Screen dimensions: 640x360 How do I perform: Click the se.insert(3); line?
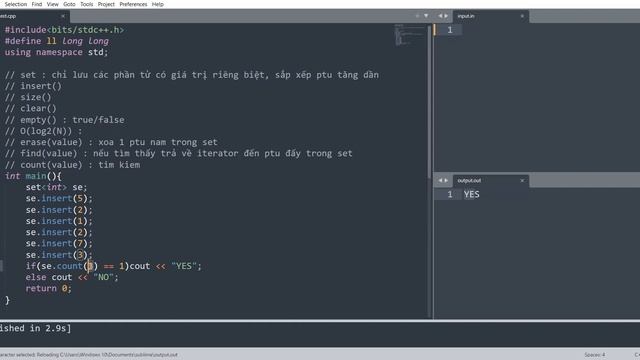[x=59, y=255]
